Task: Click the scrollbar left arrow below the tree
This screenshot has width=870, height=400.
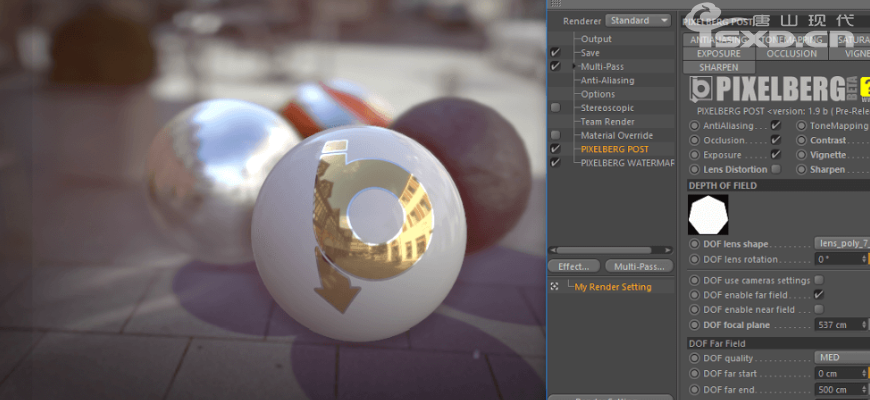Action: pyautogui.click(x=552, y=250)
